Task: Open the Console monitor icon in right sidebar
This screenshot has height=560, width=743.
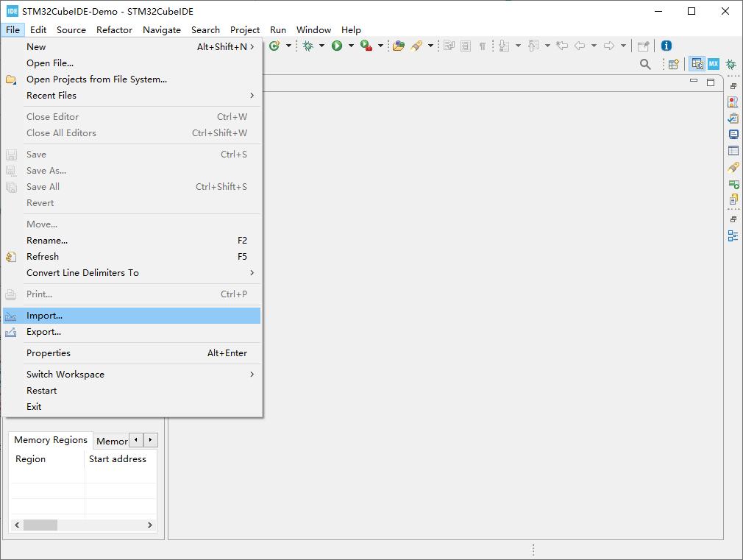Action: coord(733,135)
